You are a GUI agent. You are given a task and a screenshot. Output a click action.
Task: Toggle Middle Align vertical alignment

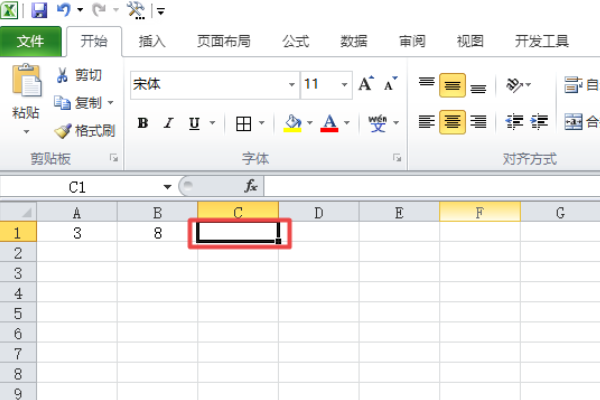(452, 85)
